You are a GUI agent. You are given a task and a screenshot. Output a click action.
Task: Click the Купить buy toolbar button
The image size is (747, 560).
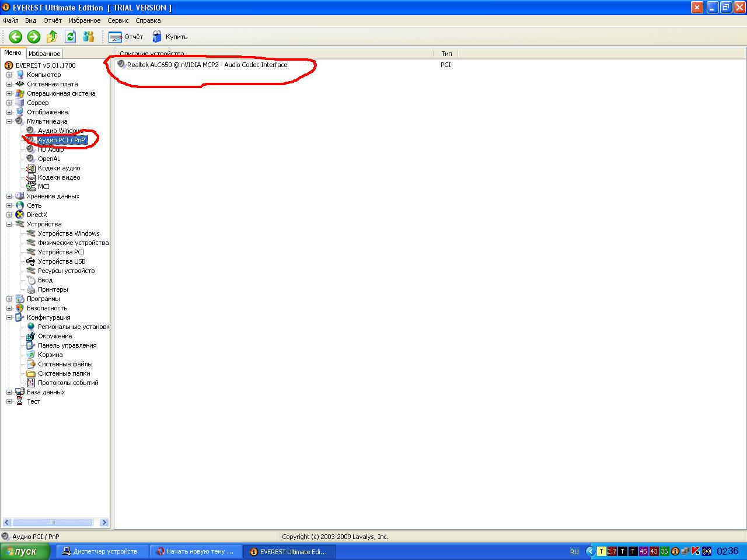click(x=170, y=37)
